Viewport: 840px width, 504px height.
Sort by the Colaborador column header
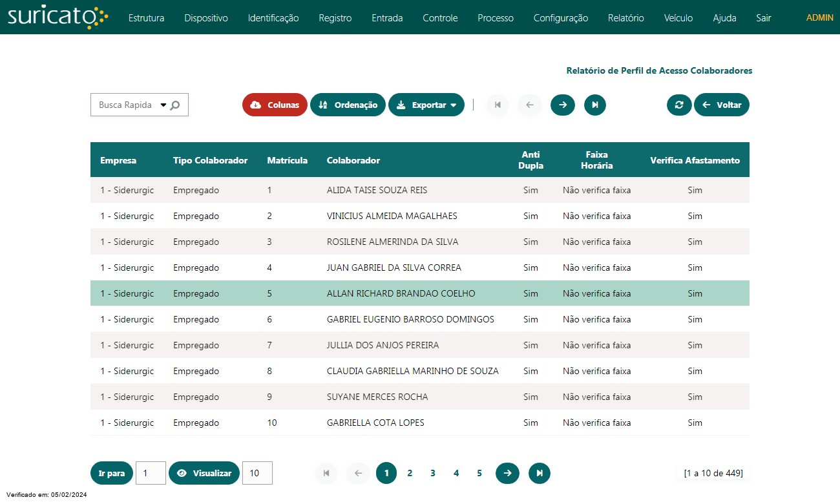(x=353, y=160)
